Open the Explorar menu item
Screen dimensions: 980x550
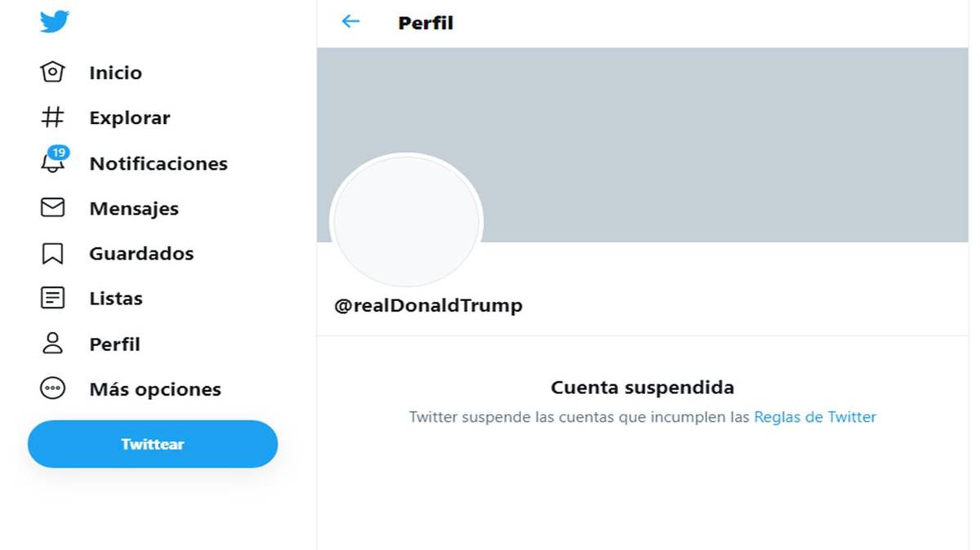coord(130,118)
